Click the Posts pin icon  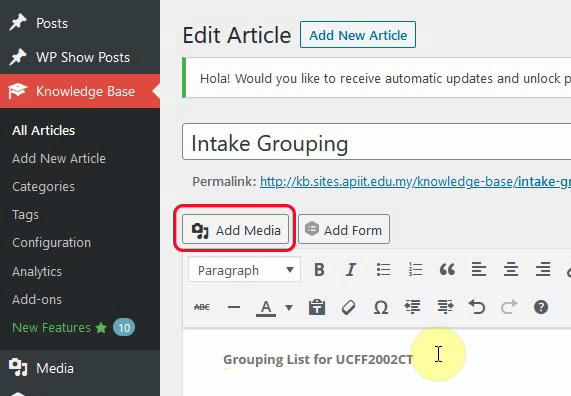[18, 23]
